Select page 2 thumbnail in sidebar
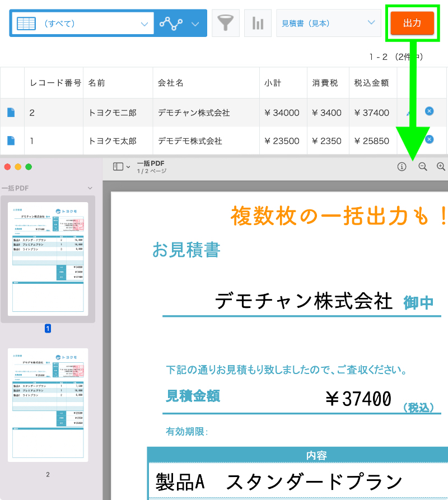The image size is (448, 500). pos(48,405)
